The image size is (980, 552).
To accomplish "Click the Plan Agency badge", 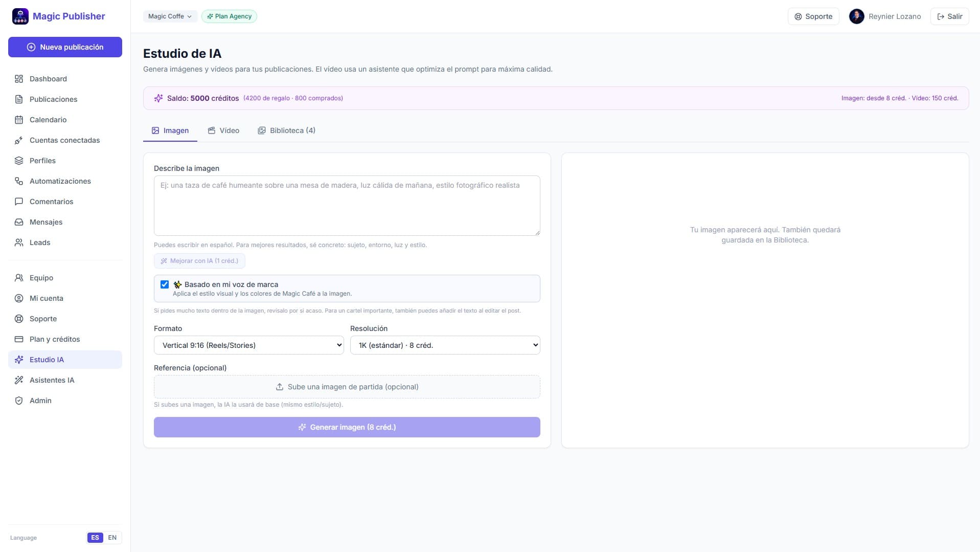I will pyautogui.click(x=229, y=16).
